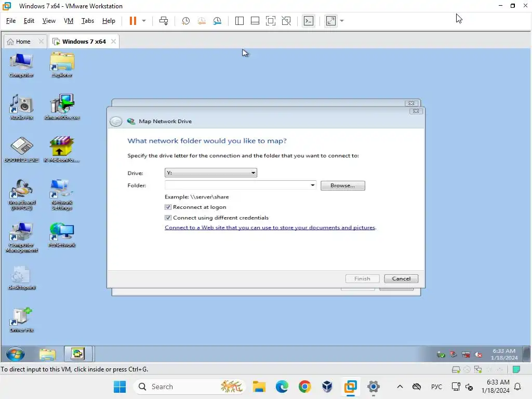Open the View menu

pyautogui.click(x=49, y=21)
